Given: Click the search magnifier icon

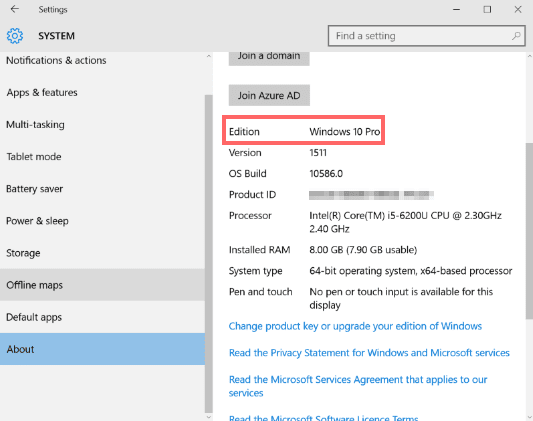Looking at the screenshot, I should tap(516, 36).
